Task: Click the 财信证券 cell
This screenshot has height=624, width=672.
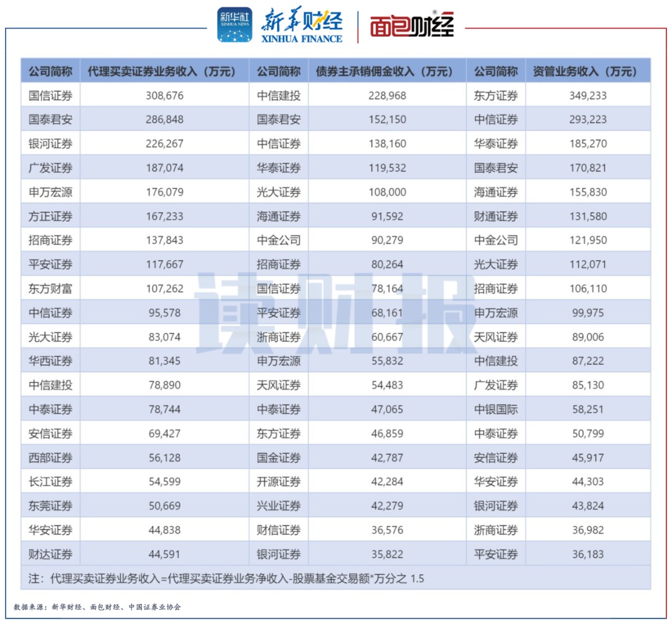Action: (x=279, y=530)
